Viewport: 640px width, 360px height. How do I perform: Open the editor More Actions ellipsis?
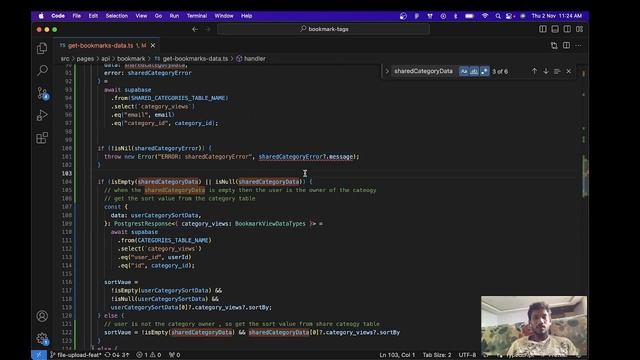[x=578, y=45]
